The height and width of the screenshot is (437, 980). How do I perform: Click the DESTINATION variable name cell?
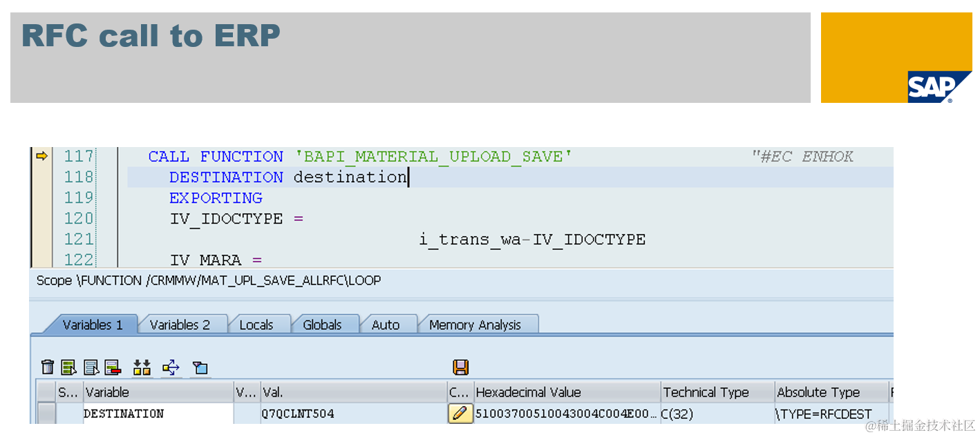pos(158,414)
